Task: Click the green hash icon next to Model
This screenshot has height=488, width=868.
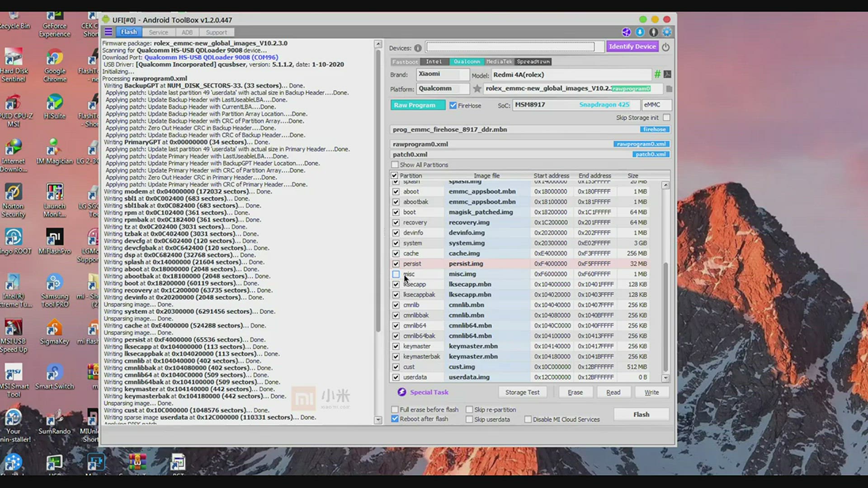Action: pyautogui.click(x=657, y=74)
